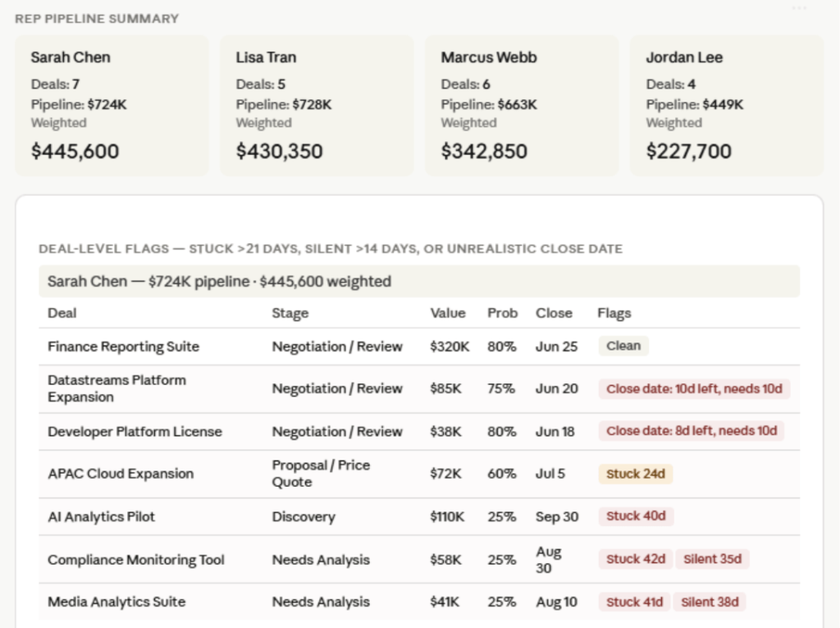This screenshot has height=628, width=840.
Task: Open the Finance Reporting Suite deal
Action: click(x=123, y=346)
